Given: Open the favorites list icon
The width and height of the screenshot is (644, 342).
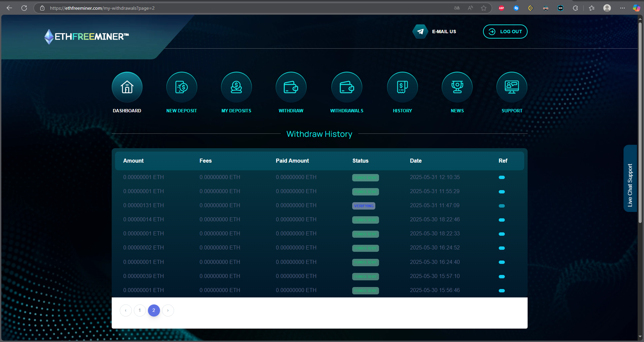Looking at the screenshot, I should click(x=592, y=8).
